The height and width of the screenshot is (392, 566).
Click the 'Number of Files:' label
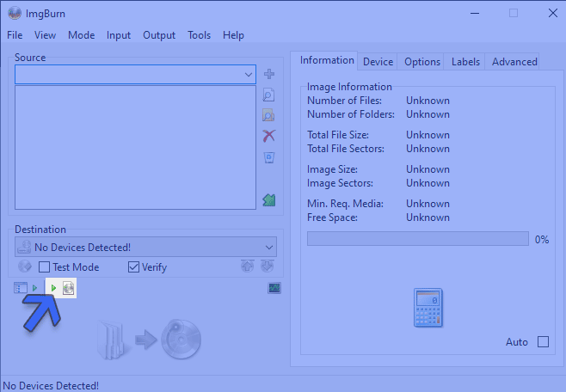pos(344,101)
